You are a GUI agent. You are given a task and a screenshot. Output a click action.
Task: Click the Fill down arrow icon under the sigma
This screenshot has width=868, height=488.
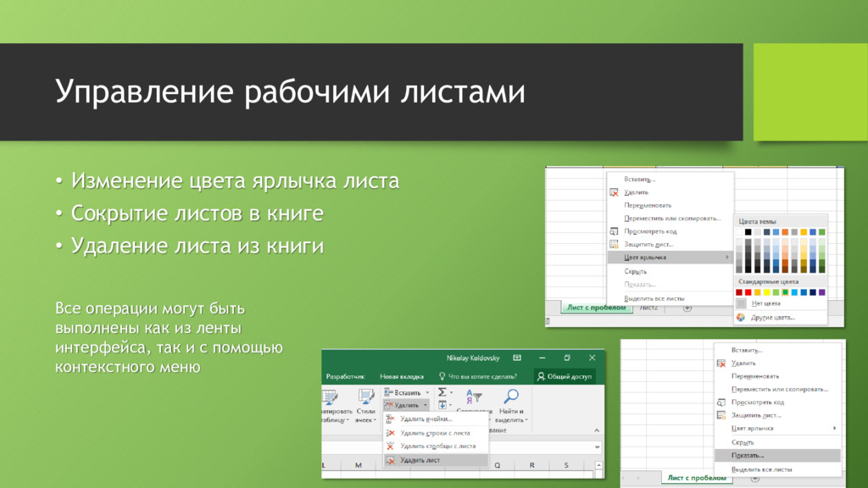(x=442, y=405)
